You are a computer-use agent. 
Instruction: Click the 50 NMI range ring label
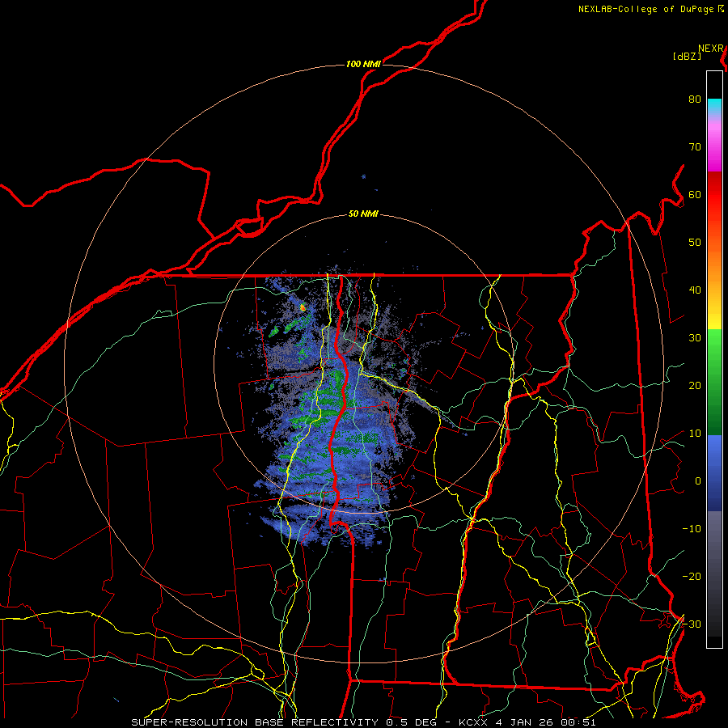pyautogui.click(x=363, y=214)
